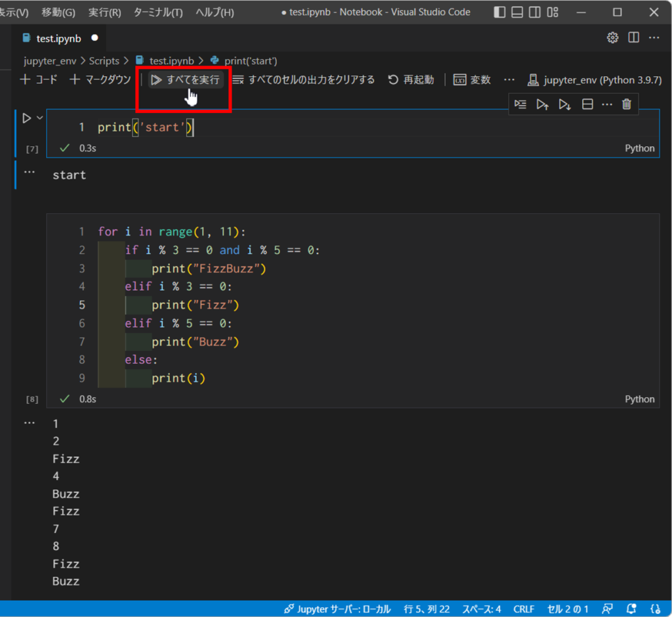Click セル 2 の 1 status item
672x617 pixels.
pyautogui.click(x=568, y=609)
